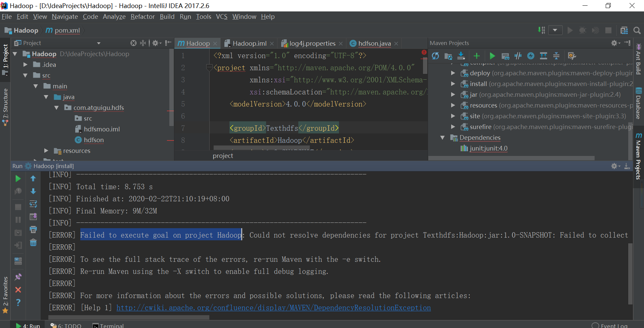Close the Run tab red X

[18, 290]
